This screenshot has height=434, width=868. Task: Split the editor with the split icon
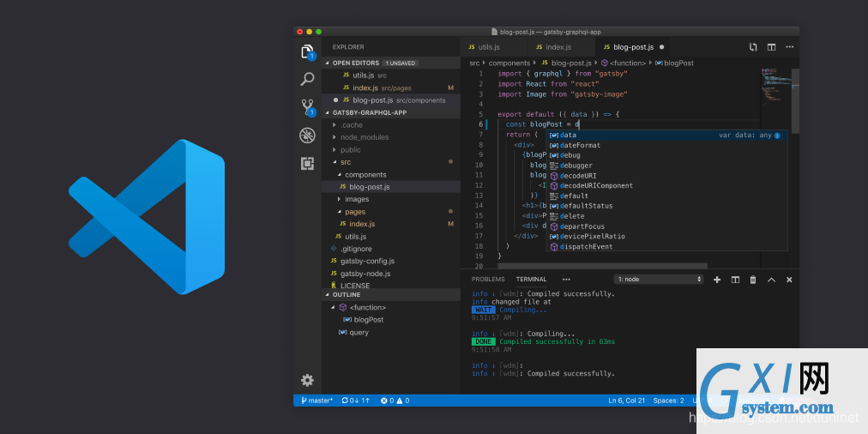click(x=771, y=47)
